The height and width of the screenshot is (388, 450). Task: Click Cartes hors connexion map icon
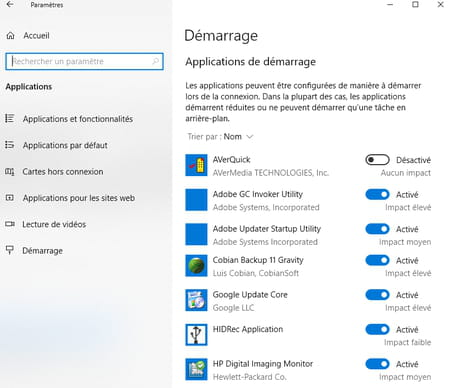tap(10, 171)
